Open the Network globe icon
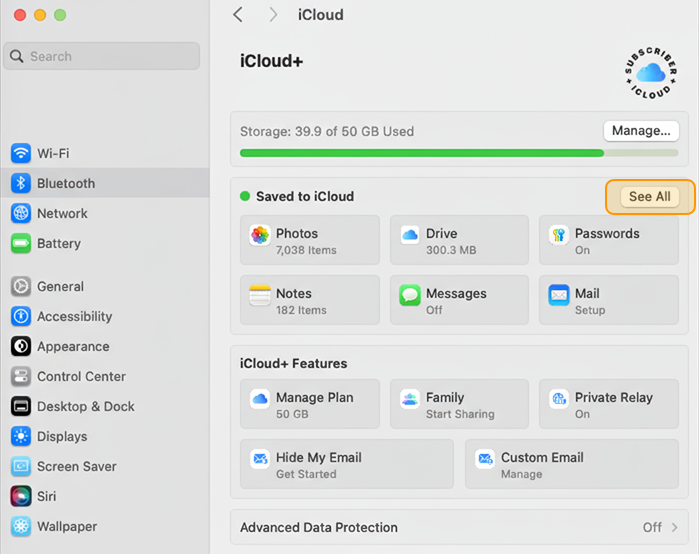 point(21,213)
